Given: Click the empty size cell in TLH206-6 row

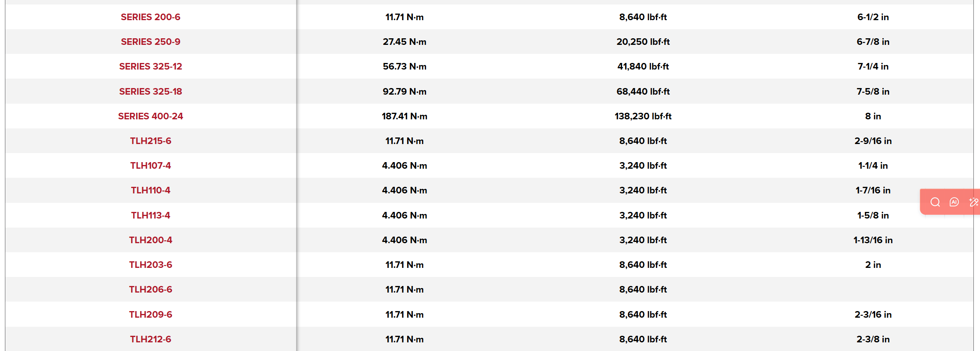Looking at the screenshot, I should pos(873,289).
